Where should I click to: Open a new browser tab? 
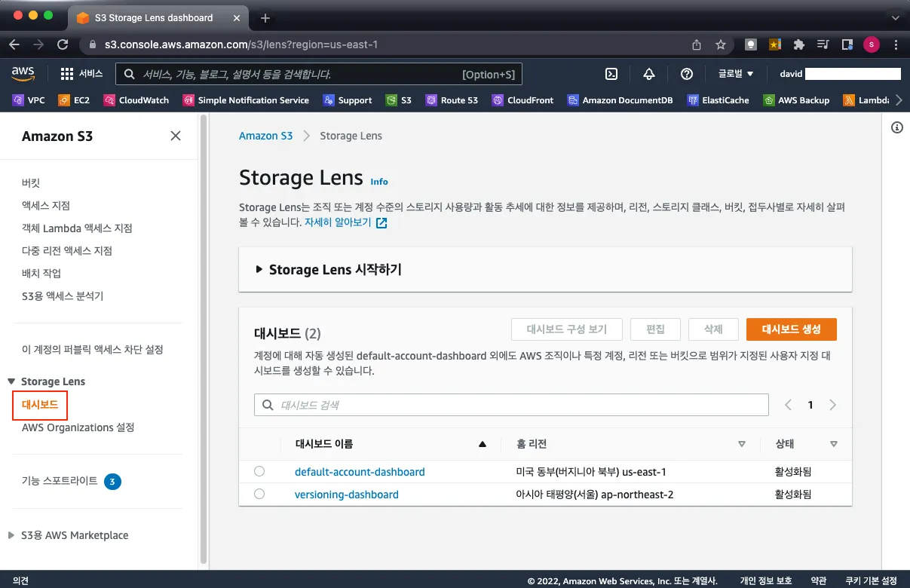pyautogui.click(x=265, y=17)
